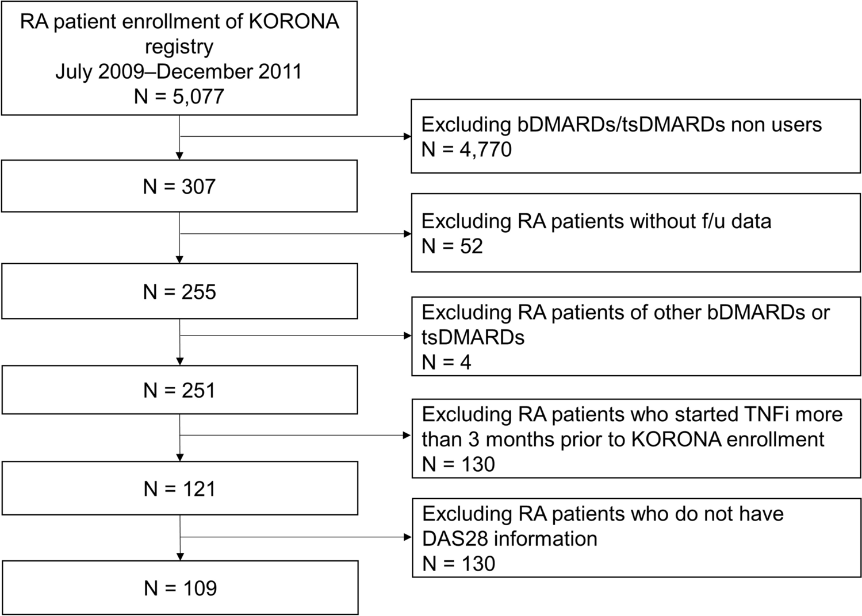Select "Excluding RA patients of other bDMARDs" line
The image size is (862, 616).
[x=625, y=312]
